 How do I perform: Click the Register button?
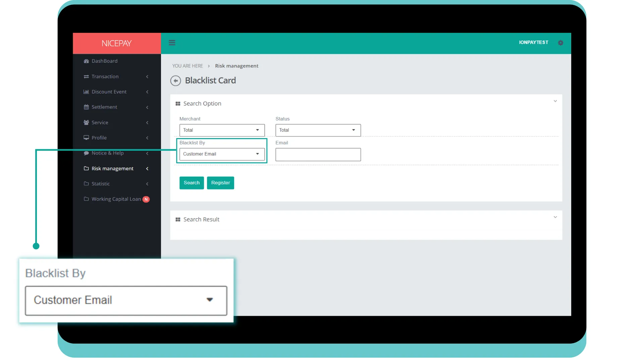(220, 183)
